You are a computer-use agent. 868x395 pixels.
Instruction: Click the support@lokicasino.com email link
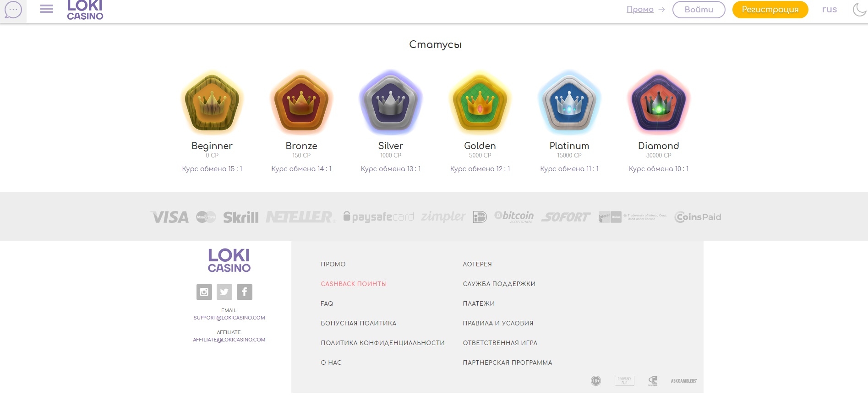point(229,318)
